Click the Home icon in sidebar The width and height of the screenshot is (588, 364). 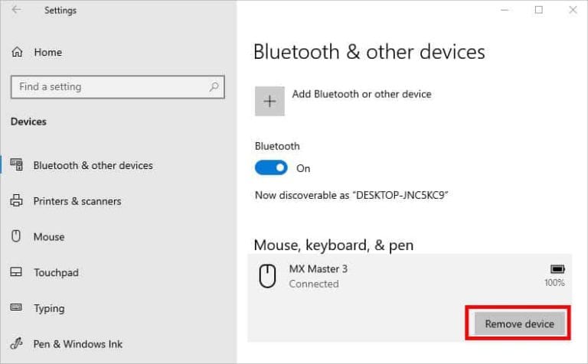[x=17, y=52]
